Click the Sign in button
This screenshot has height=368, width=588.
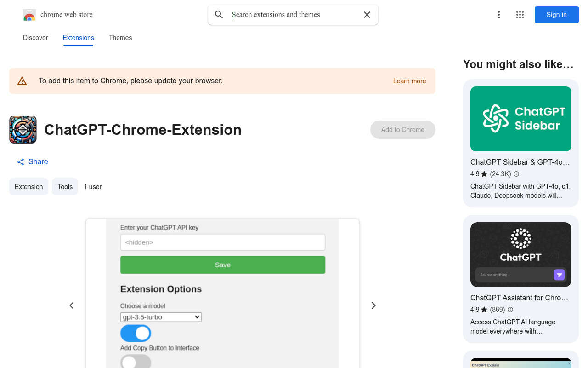557,15
